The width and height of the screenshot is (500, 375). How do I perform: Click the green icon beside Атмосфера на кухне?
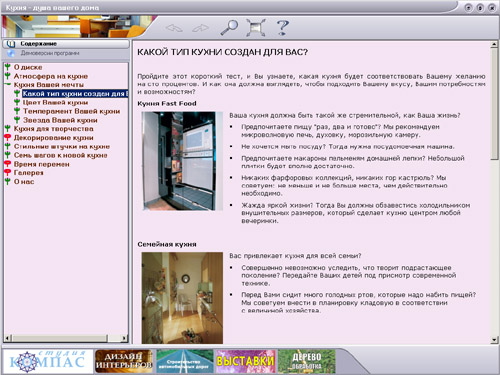click(8, 76)
